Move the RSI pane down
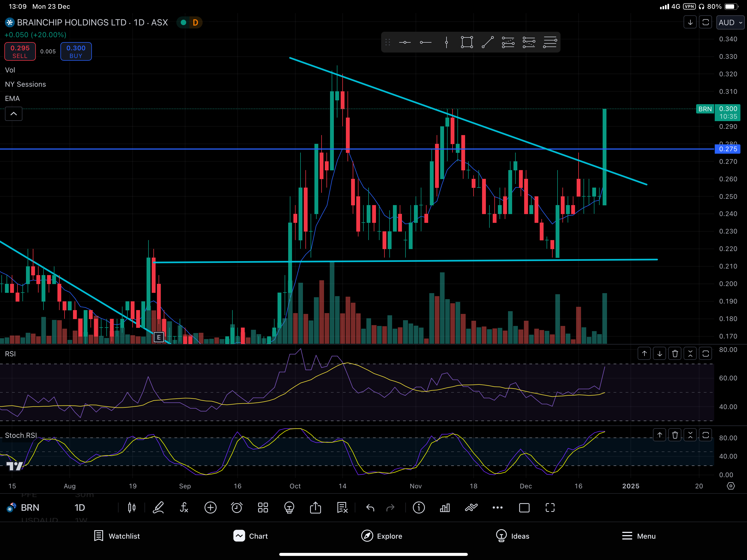Image resolution: width=747 pixels, height=560 pixels. pyautogui.click(x=660, y=354)
